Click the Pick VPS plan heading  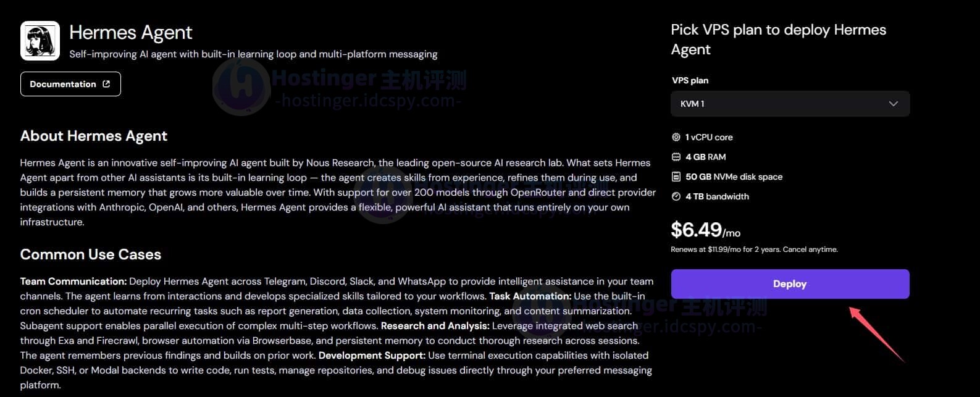tap(778, 40)
